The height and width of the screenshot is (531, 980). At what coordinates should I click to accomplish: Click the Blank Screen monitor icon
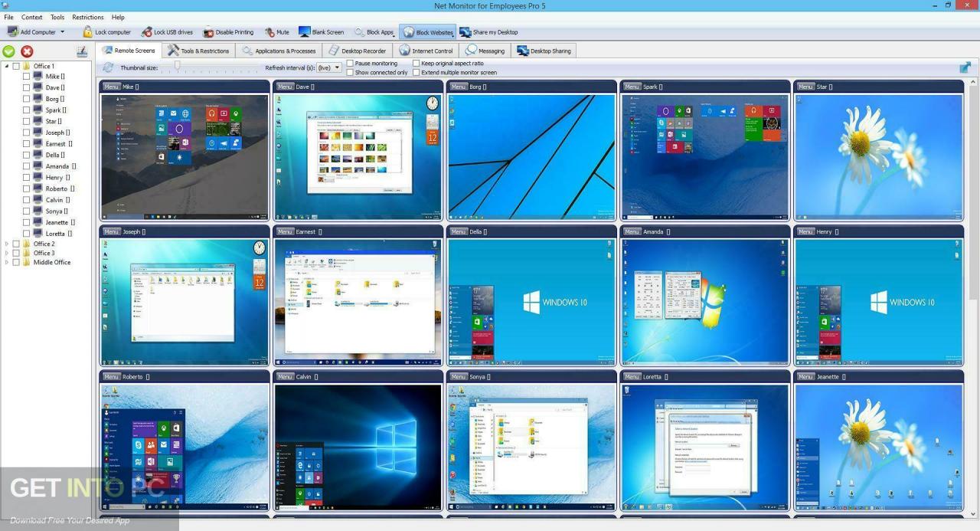pyautogui.click(x=304, y=32)
